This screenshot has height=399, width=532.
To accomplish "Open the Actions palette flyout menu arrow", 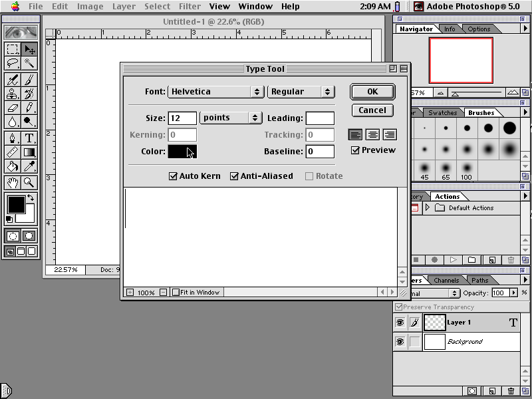I will coord(525,196).
